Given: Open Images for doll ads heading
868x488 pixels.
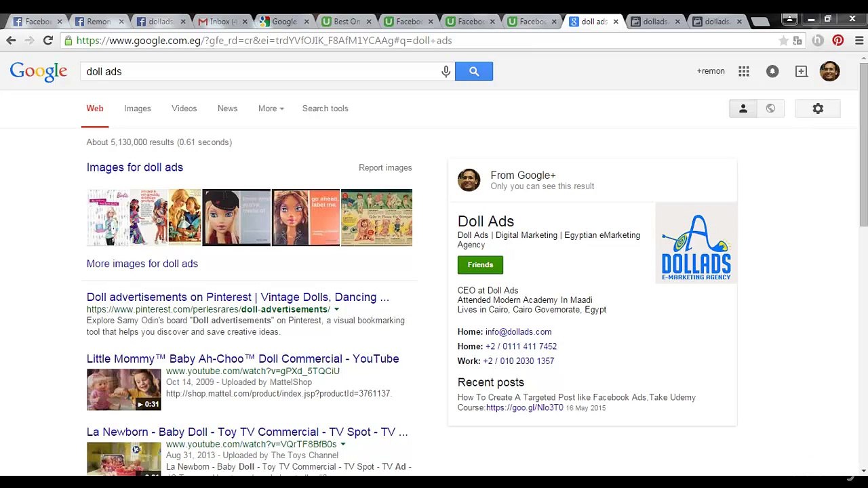Looking at the screenshot, I should point(135,167).
